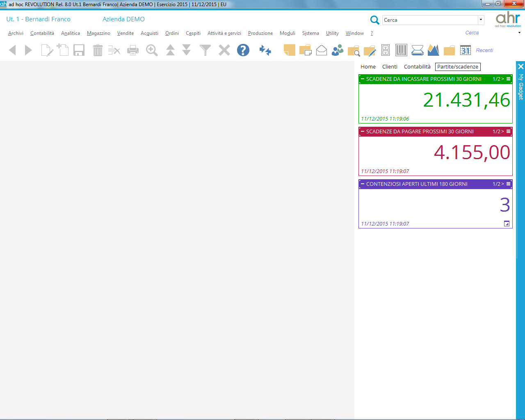Viewport: 525px width, 420px height.
Task: Open options menu of Contenziosi aperti gadget
Action: 509,184
